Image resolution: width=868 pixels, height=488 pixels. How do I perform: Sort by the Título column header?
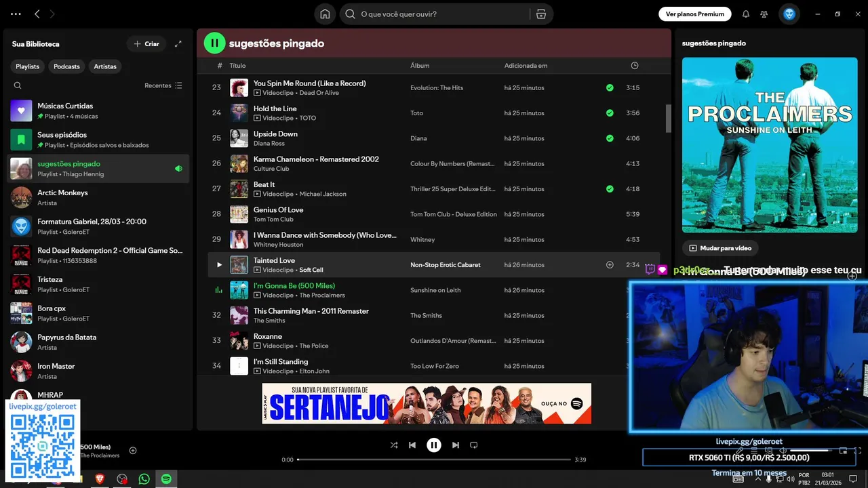point(237,66)
